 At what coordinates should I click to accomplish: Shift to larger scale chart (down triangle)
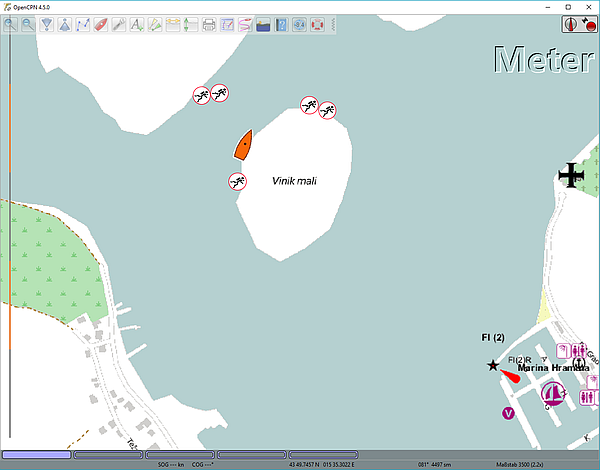47,25
